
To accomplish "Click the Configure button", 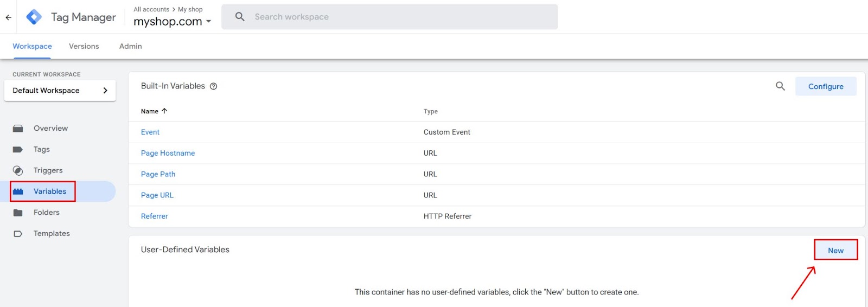I will [x=826, y=86].
